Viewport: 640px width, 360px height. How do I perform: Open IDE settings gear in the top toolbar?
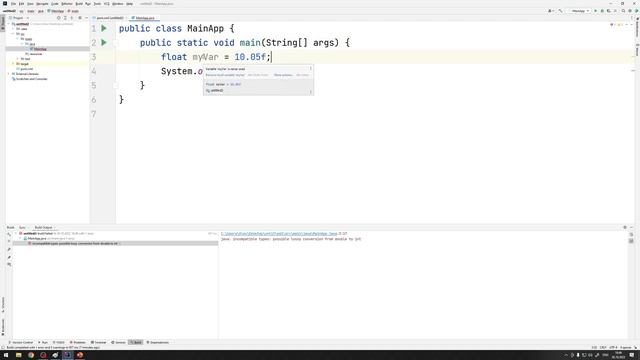coord(630,11)
